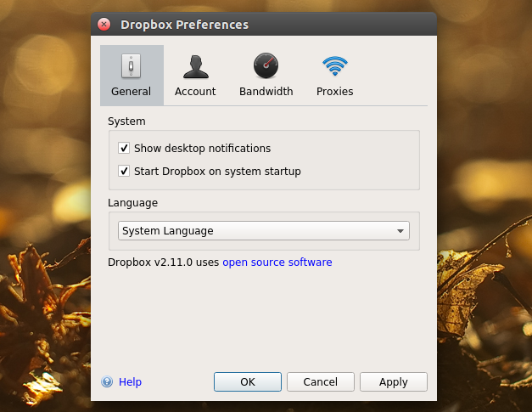This screenshot has height=412, width=532.
Task: Click the Dropbox v2.11.0 uses text
Action: point(164,262)
